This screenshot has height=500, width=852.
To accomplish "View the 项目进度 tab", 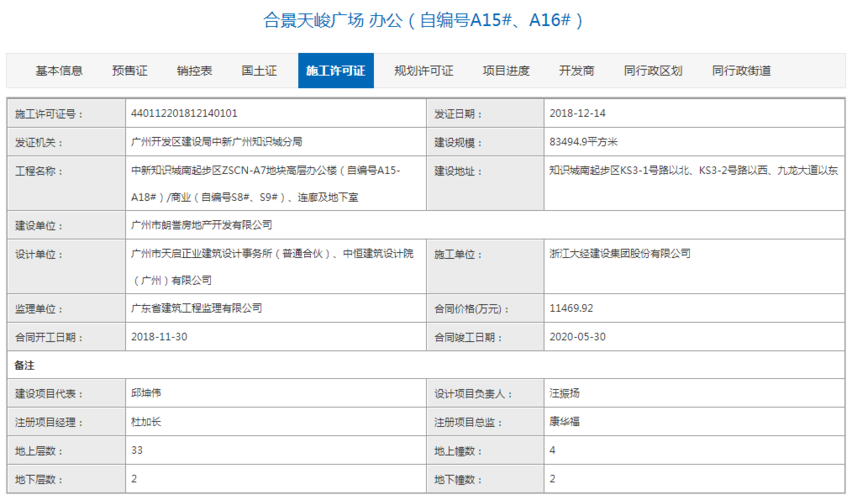I will point(506,71).
